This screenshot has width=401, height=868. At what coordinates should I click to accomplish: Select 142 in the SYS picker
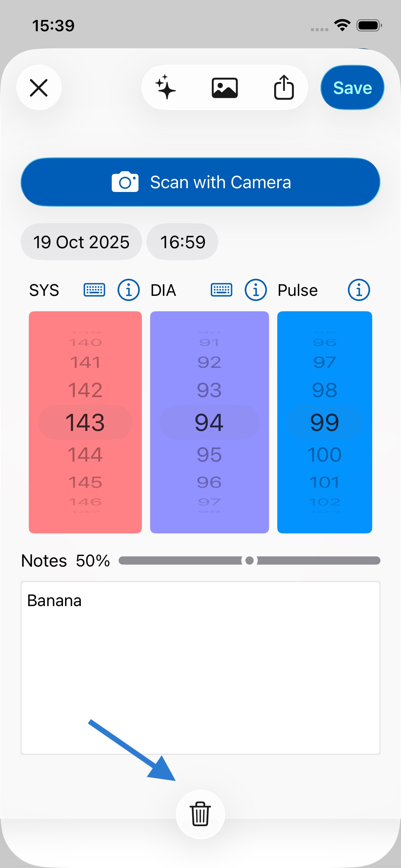click(x=85, y=390)
